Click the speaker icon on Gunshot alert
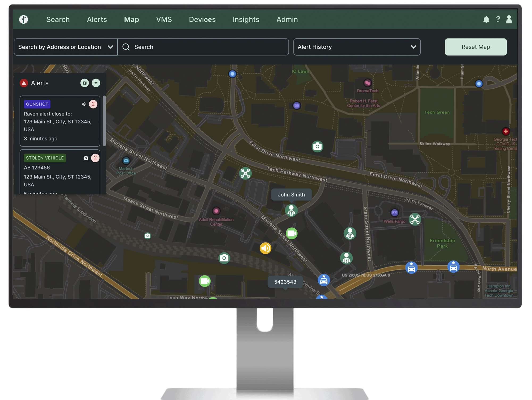Viewport: 532px width, 400px height. point(84,104)
